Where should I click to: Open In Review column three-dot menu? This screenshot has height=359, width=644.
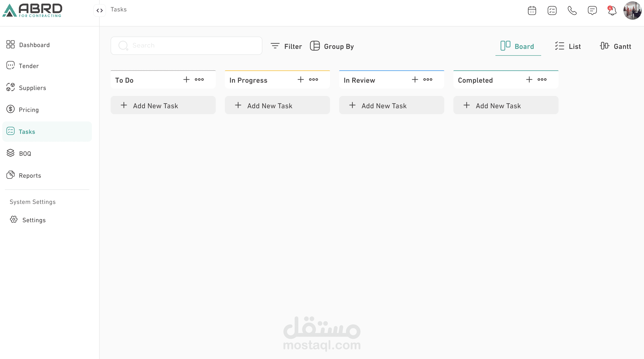(428, 79)
